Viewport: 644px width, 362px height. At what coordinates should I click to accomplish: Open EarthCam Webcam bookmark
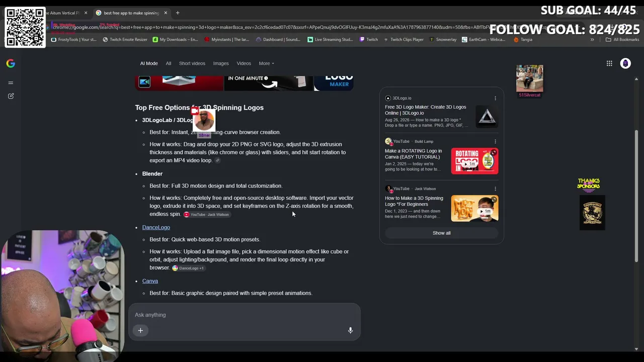[484, 40]
